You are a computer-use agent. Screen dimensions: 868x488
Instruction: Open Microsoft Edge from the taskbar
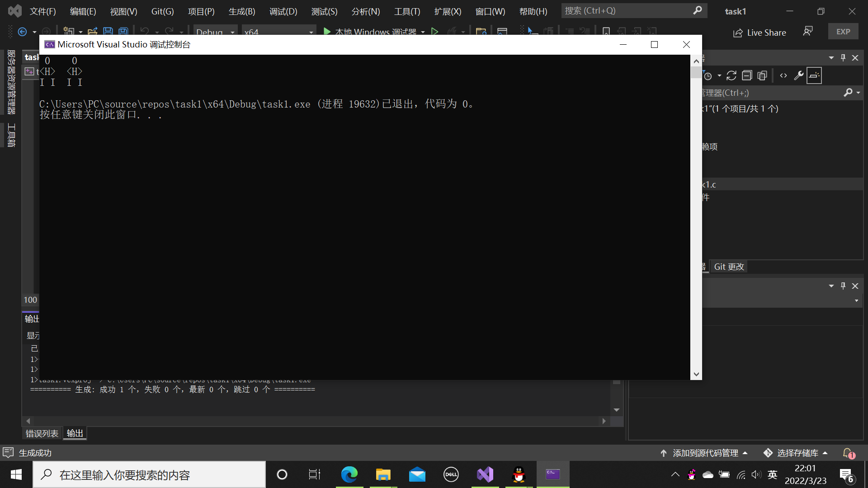click(x=349, y=474)
